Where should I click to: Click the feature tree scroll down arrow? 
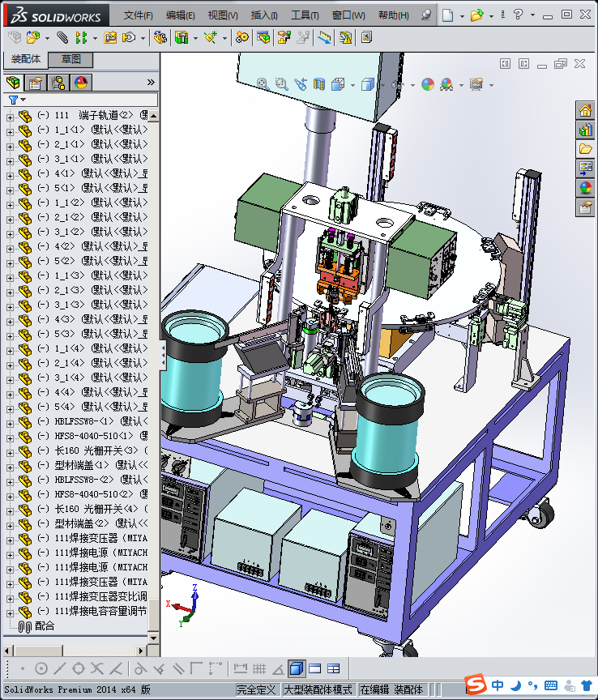point(154,638)
